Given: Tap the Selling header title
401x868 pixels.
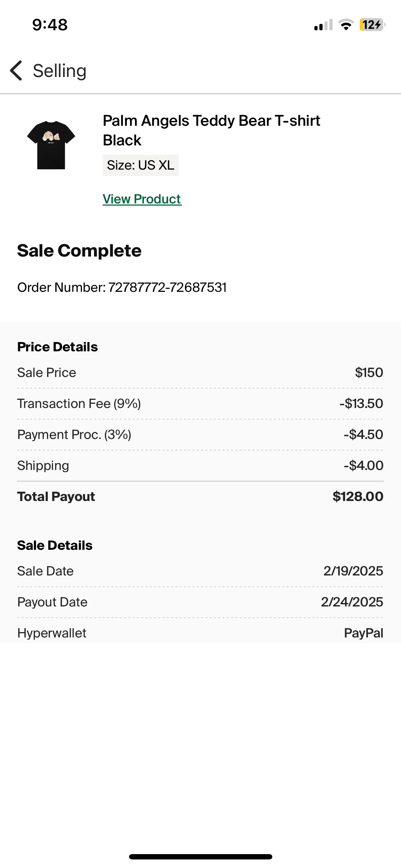Looking at the screenshot, I should click(60, 71).
